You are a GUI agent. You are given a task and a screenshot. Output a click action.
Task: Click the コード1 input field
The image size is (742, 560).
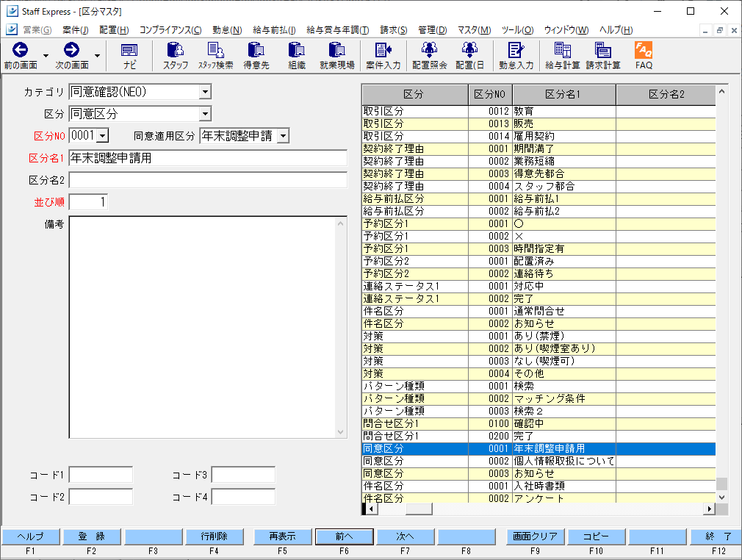click(101, 475)
